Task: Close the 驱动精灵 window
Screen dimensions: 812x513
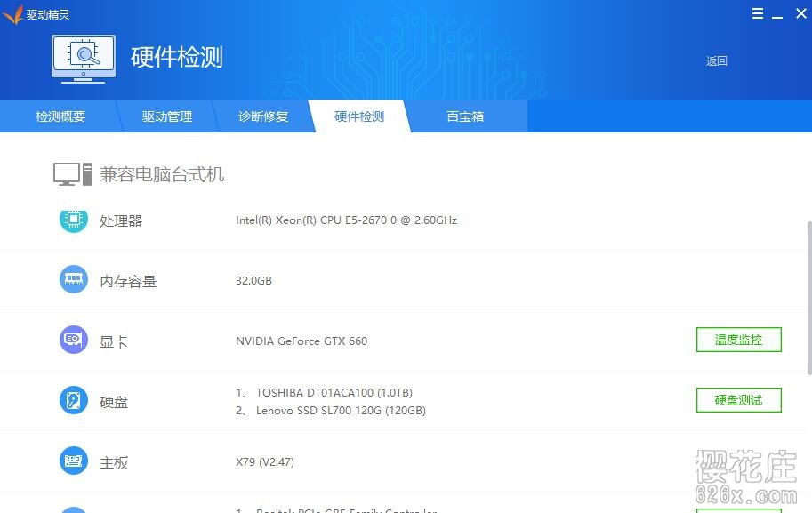Action: pos(801,13)
